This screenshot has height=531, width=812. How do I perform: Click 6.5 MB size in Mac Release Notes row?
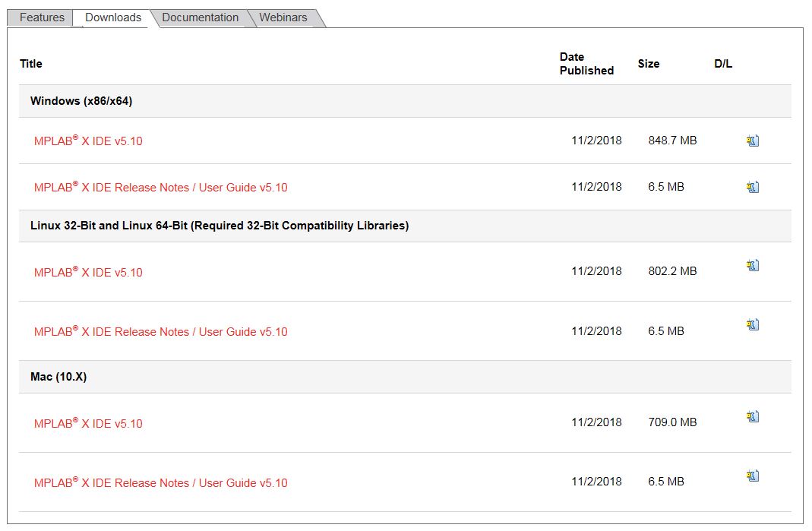coord(666,482)
